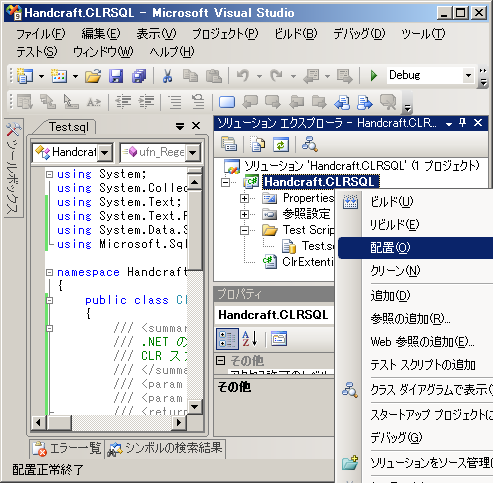
Task: Click the New Project toolbar icon
Action: [x=25, y=76]
